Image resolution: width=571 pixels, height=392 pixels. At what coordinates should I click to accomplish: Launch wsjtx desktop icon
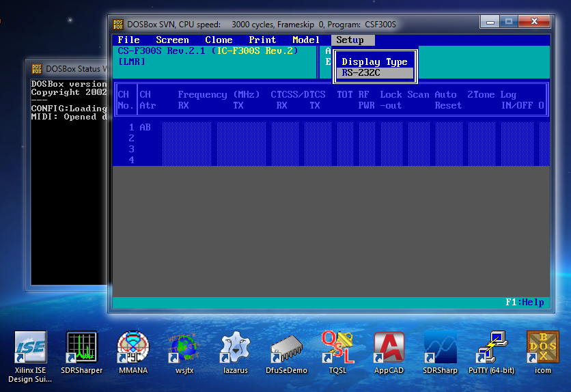click(x=184, y=348)
